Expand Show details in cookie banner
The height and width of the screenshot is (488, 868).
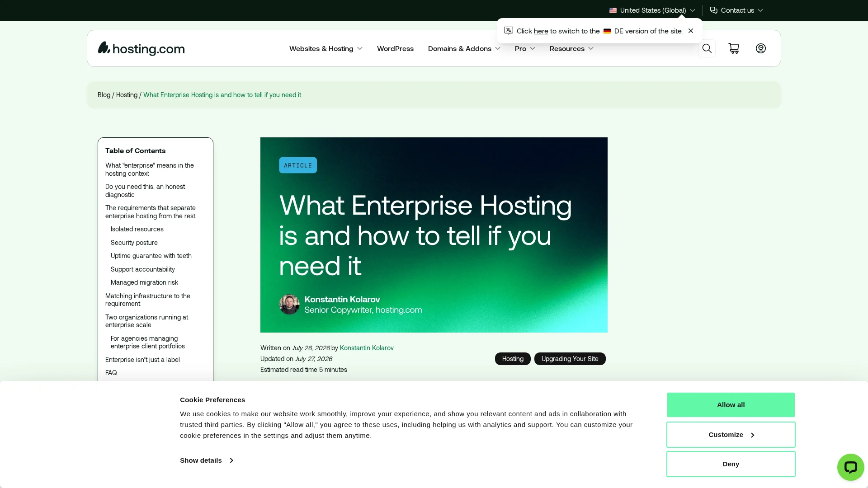[x=207, y=460]
